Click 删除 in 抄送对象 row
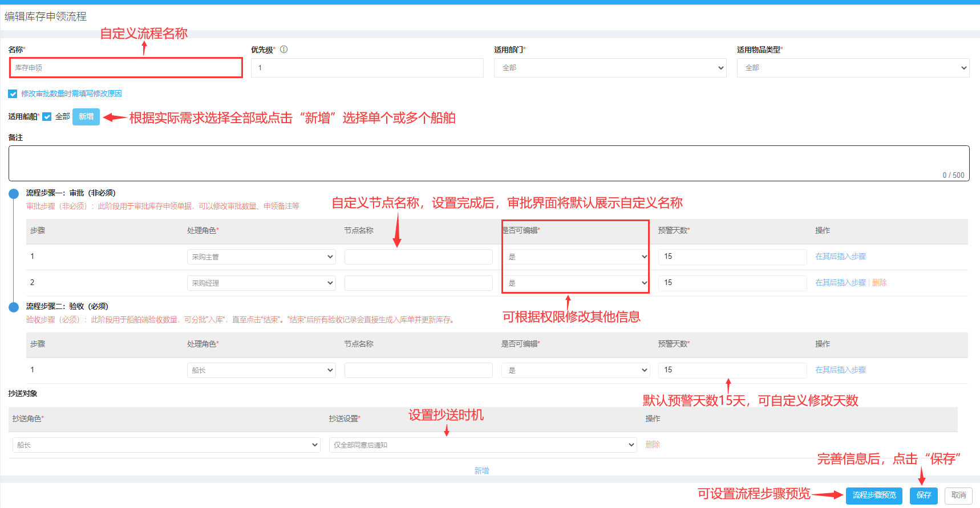The height and width of the screenshot is (508, 980). click(653, 445)
